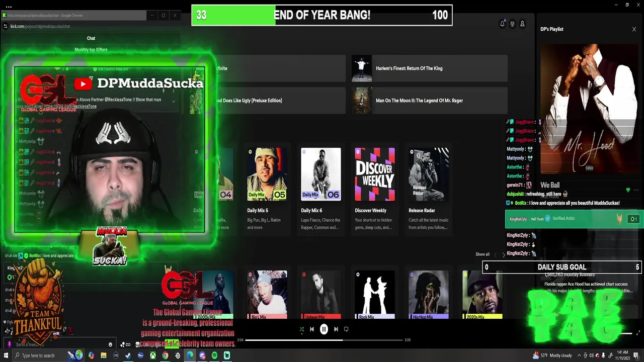Open the Xbox app from the taskbar
The height and width of the screenshot is (362, 644).
(152, 355)
